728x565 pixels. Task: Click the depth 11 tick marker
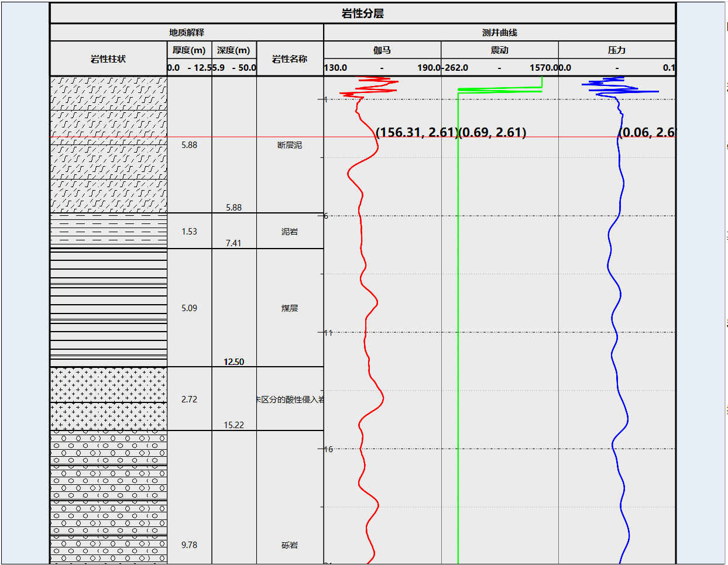click(328, 333)
